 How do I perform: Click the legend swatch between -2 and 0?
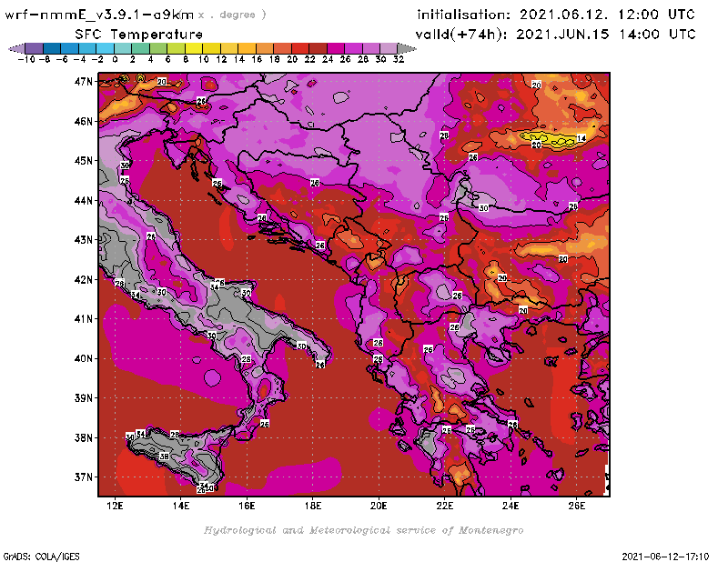click(106, 49)
